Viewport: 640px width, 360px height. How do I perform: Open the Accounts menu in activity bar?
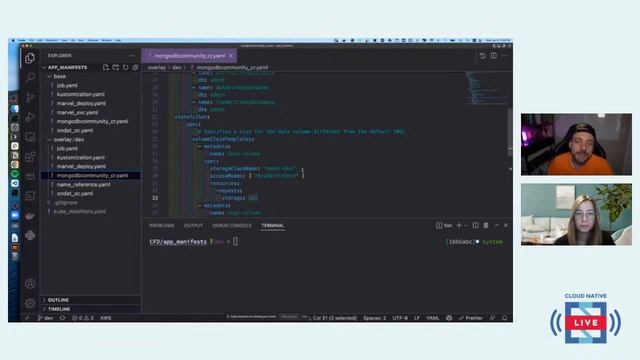(x=30, y=284)
